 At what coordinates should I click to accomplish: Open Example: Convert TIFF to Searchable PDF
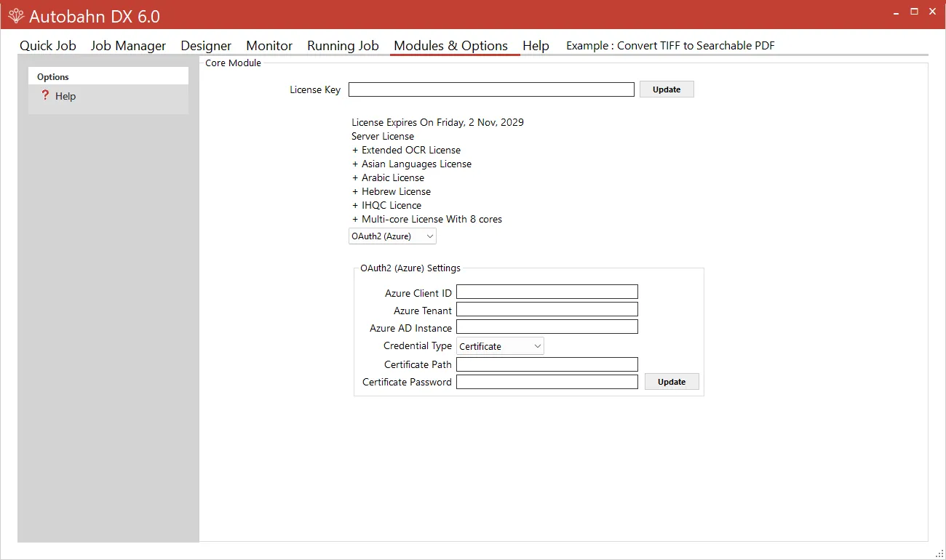669,45
